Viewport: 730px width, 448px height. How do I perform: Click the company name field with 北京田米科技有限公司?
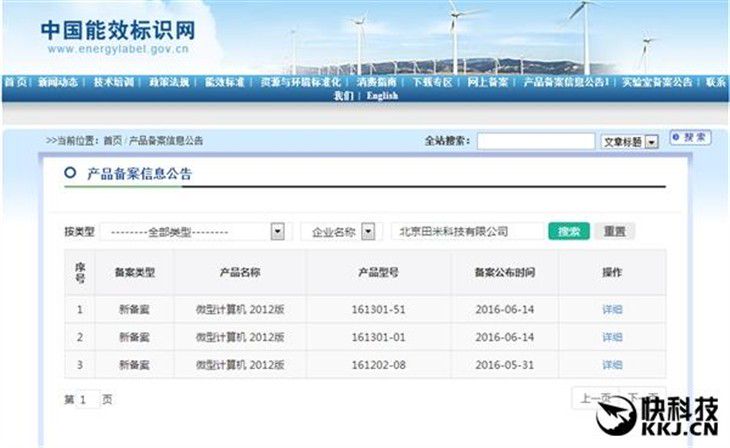coord(467,231)
